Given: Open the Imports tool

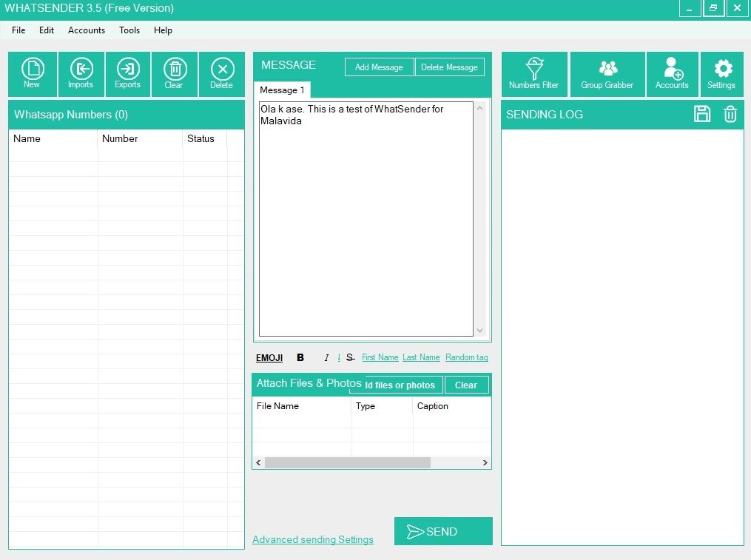Looking at the screenshot, I should pos(81,74).
